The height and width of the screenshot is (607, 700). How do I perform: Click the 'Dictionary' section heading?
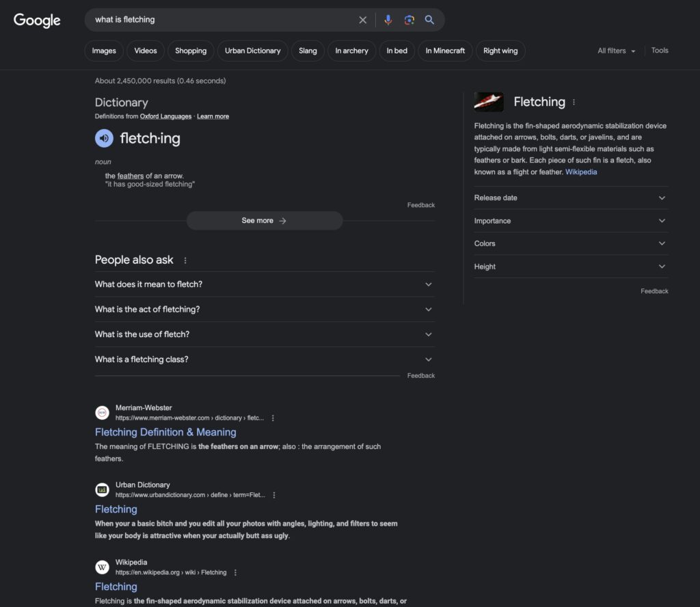click(x=122, y=103)
